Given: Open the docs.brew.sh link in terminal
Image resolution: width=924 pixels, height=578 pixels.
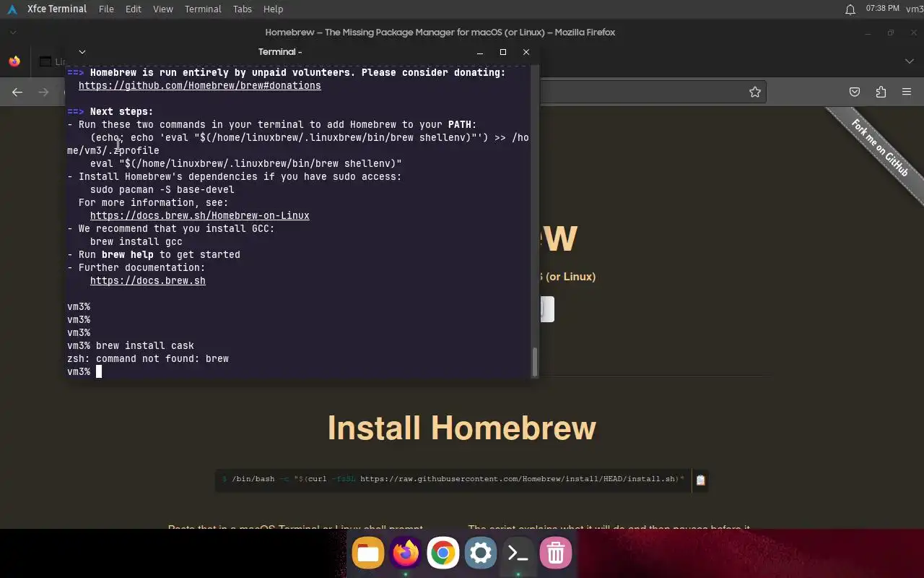Looking at the screenshot, I should [x=148, y=280].
